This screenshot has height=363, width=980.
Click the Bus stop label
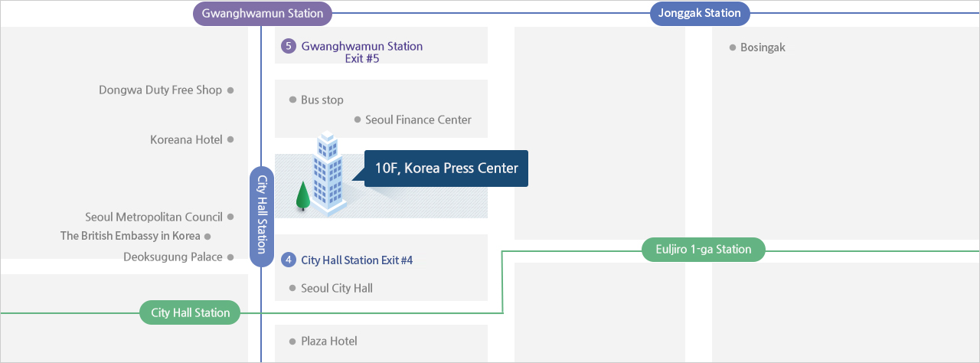pyautogui.click(x=322, y=100)
